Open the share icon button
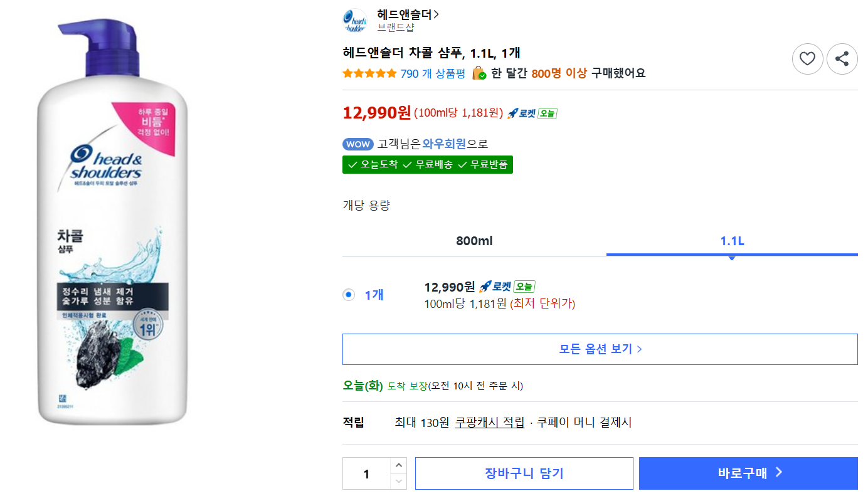Image resolution: width=868 pixels, height=496 pixels. (842, 59)
